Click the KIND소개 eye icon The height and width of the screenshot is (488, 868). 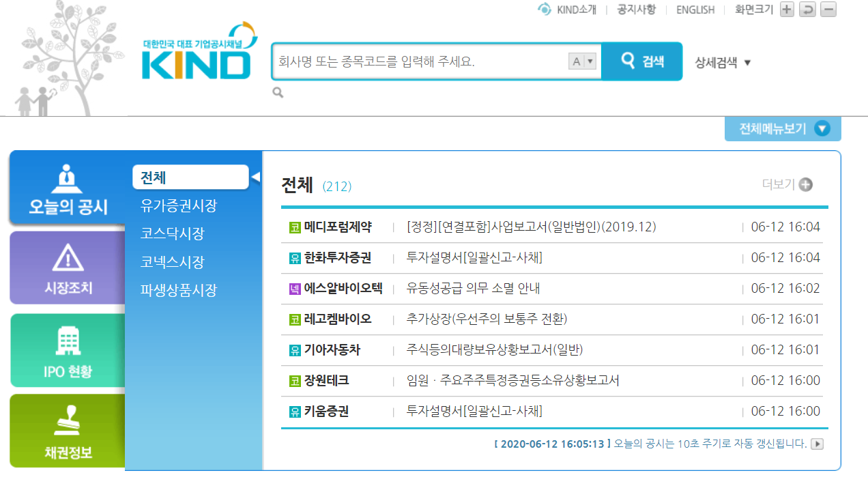[x=544, y=10]
